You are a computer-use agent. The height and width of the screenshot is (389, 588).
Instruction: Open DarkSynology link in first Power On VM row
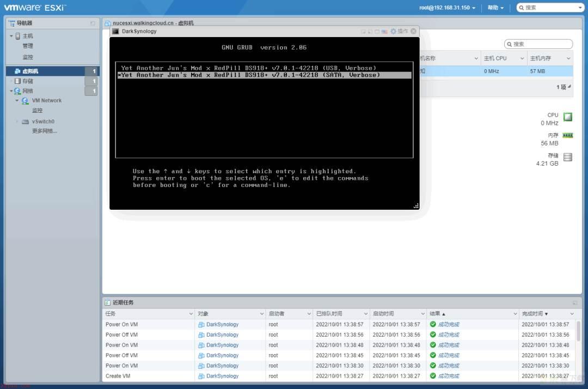coord(222,324)
